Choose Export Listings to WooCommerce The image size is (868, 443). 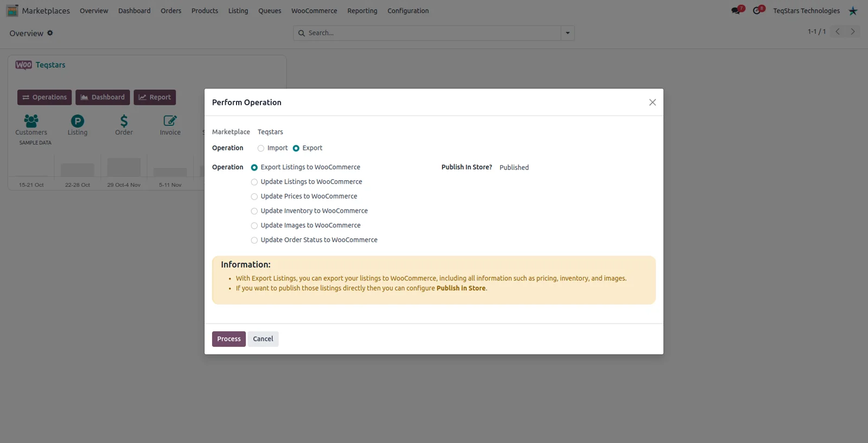click(254, 167)
